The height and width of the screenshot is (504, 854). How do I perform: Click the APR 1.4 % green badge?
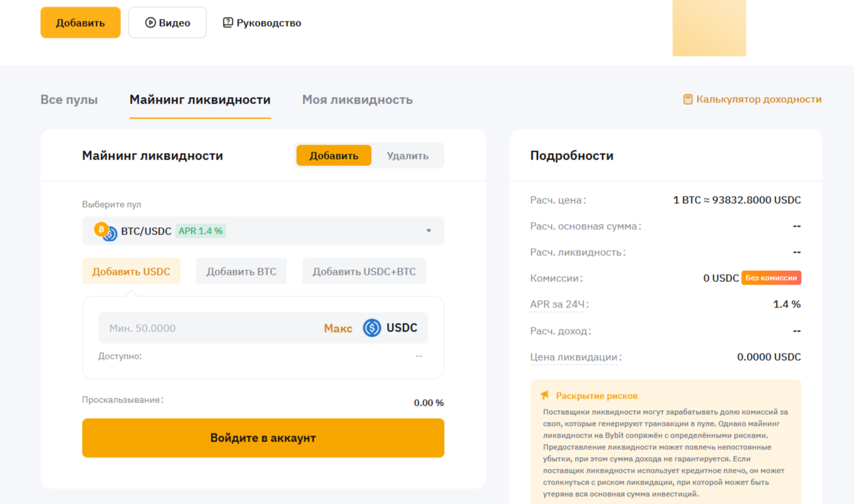(x=201, y=231)
